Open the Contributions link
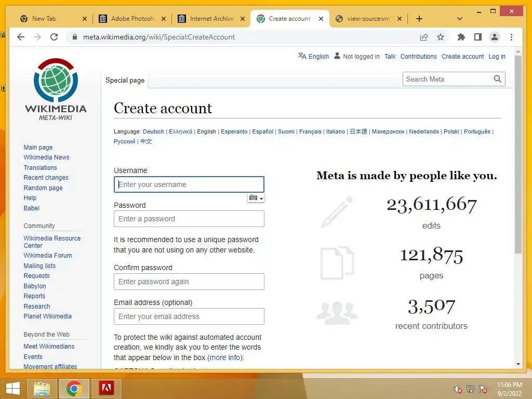532x399 pixels. pyautogui.click(x=418, y=56)
